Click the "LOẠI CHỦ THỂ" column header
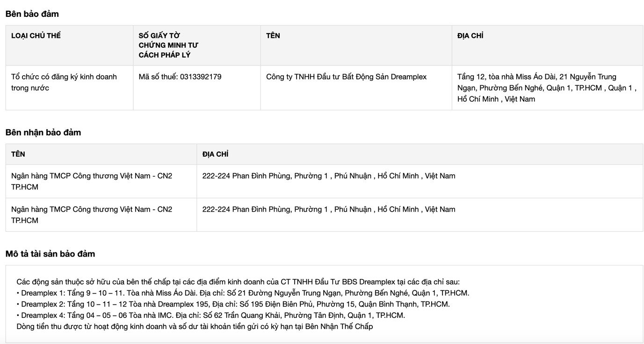This screenshot has width=644, height=344. point(36,36)
